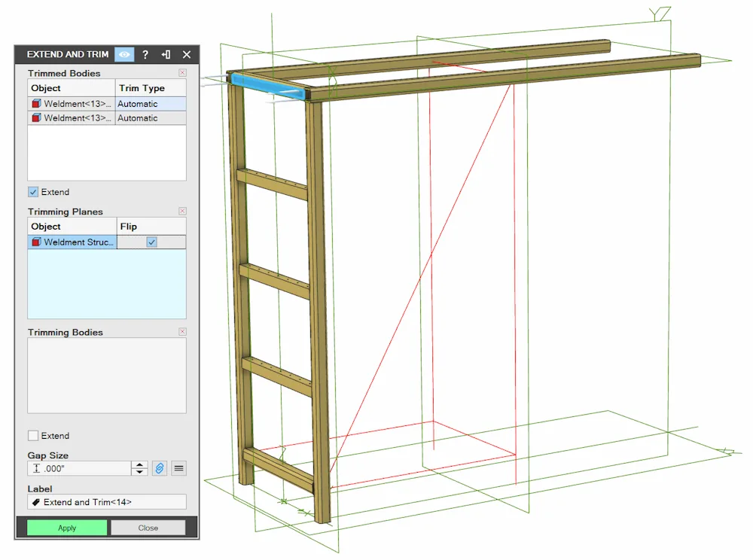Viewport: 753px width, 560px height.
Task: Decrease Gap Size with the down arrow
Action: 139,472
